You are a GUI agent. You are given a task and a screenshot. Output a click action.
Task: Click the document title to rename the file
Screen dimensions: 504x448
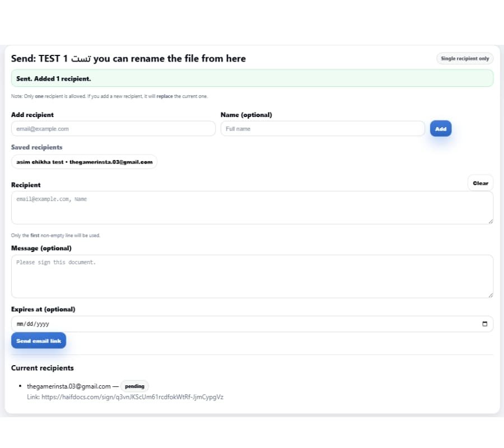(128, 58)
